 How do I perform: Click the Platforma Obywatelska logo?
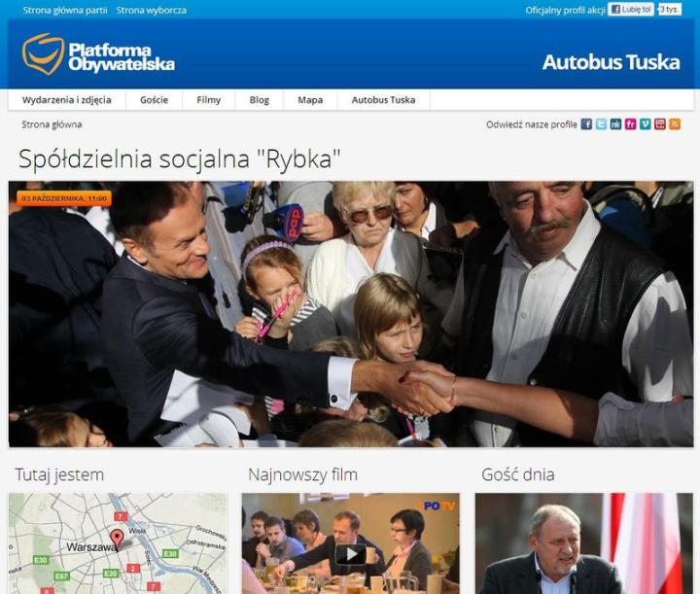pyautogui.click(x=98, y=54)
